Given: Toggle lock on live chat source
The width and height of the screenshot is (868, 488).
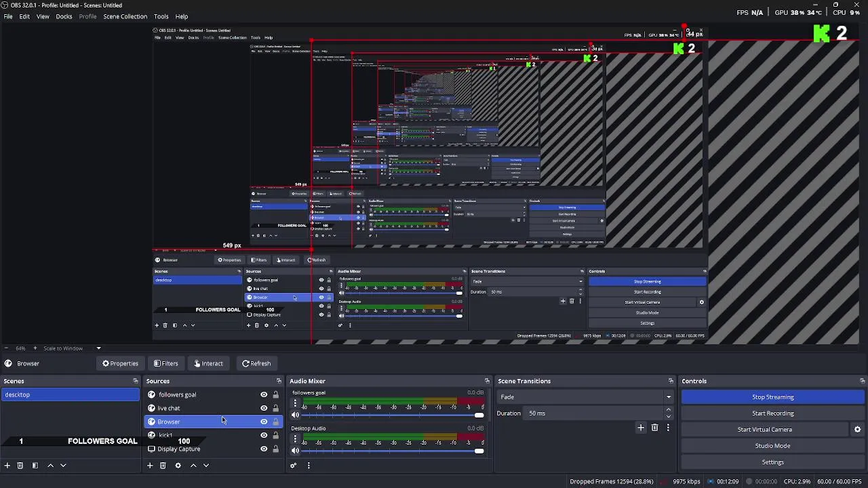Looking at the screenshot, I should (x=275, y=408).
